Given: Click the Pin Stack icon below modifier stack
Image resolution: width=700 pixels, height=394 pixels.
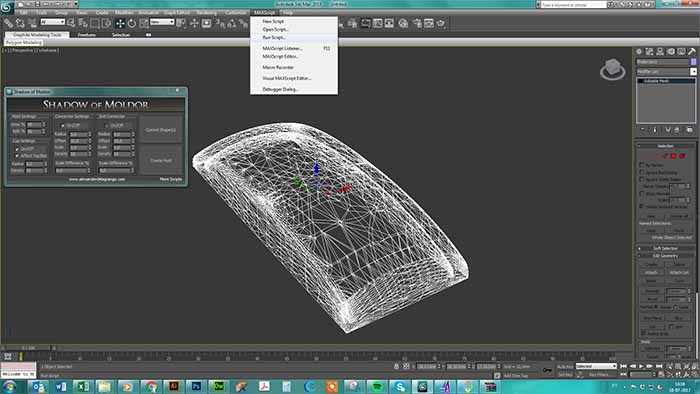Looking at the screenshot, I should click(642, 130).
